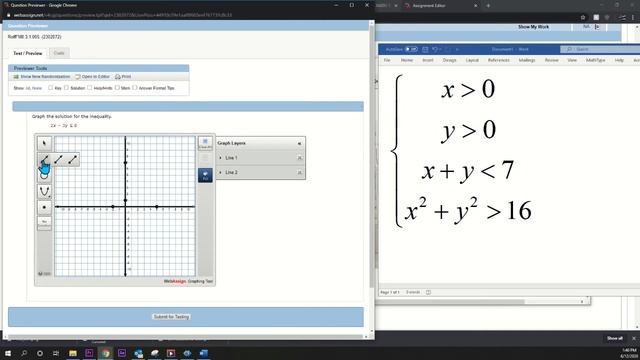The height and width of the screenshot is (360, 640).
Task: Click the Fill region tool icon
Action: [x=205, y=175]
